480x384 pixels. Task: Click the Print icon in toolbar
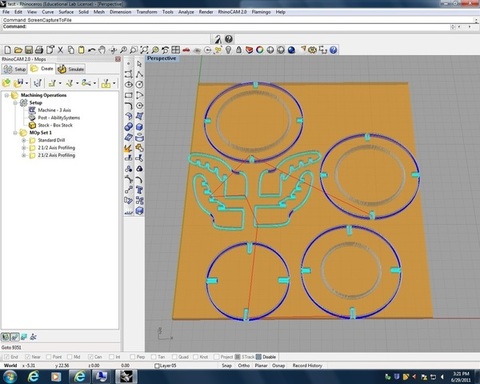coord(39,50)
